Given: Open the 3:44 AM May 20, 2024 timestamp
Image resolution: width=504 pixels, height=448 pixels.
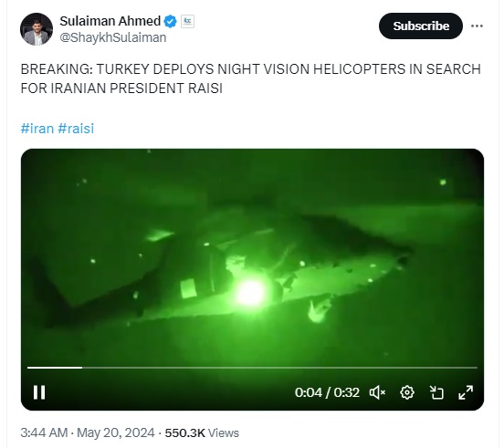Looking at the screenshot, I should [88, 432].
